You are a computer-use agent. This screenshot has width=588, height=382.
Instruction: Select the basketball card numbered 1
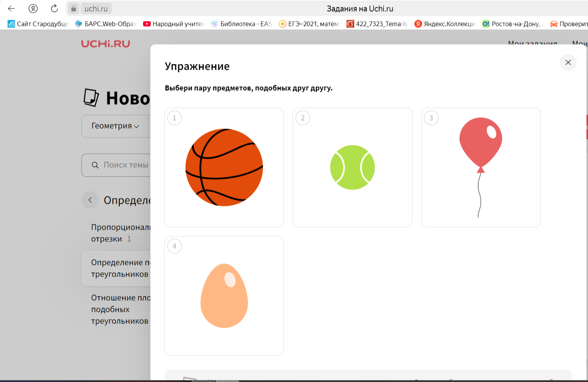click(224, 167)
